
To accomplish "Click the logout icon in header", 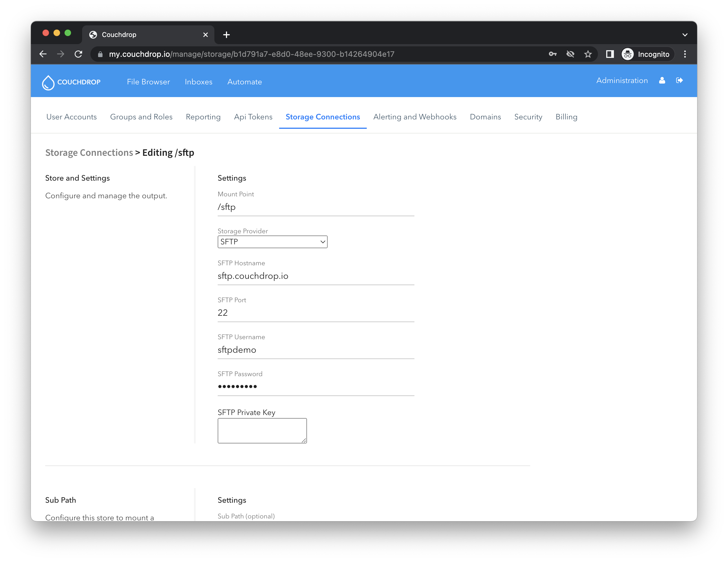I will [x=679, y=80].
